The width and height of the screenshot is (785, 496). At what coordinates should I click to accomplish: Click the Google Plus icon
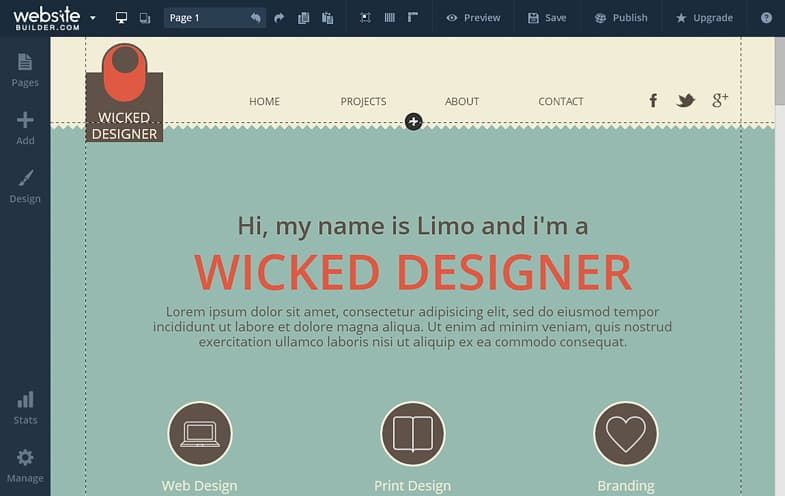[x=720, y=100]
